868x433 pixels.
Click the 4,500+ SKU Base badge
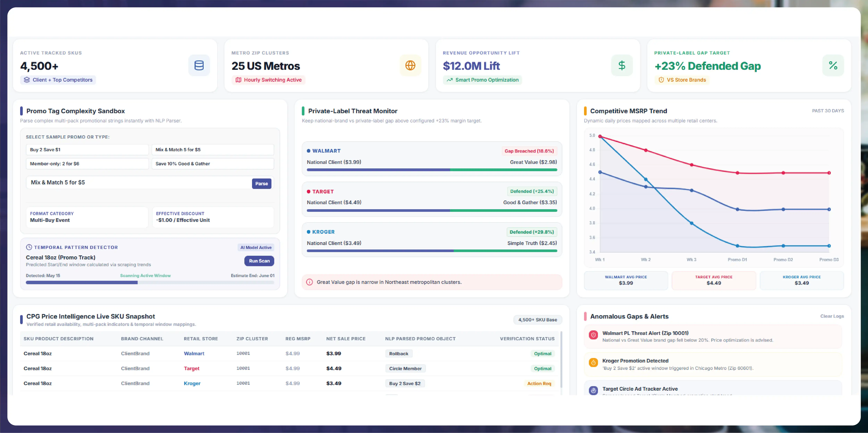[x=538, y=319]
